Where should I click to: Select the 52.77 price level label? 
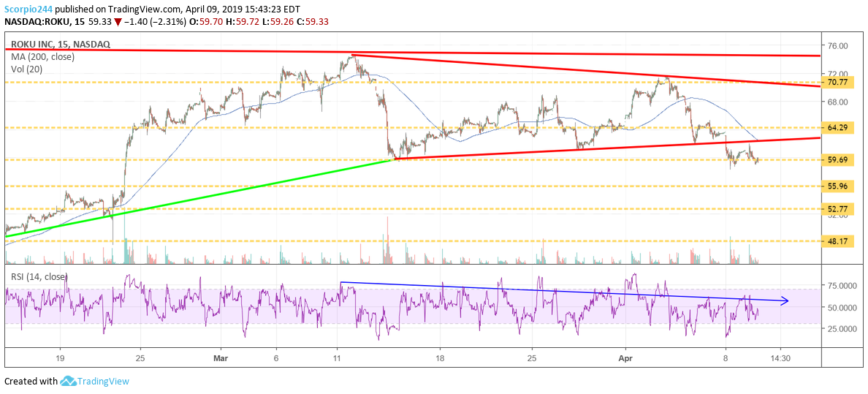click(x=837, y=209)
